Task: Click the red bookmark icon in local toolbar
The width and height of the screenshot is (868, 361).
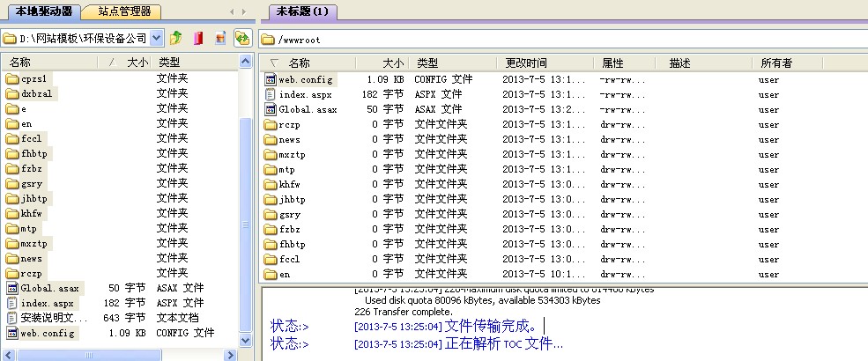Action: (197, 38)
